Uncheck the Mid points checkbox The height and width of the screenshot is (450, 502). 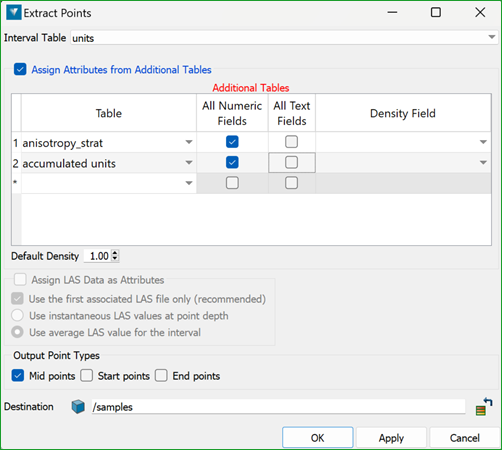(18, 375)
